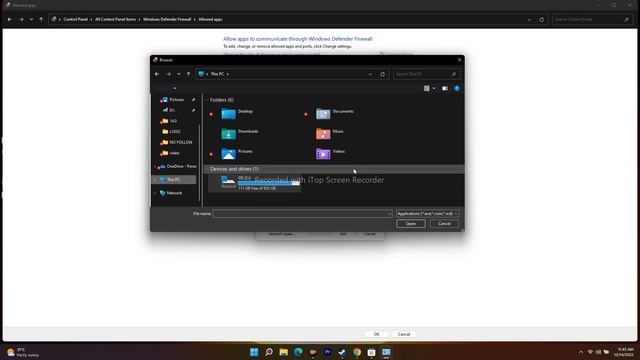
Task: Select the Desktop folder icon
Action: pyautogui.click(x=229, y=113)
